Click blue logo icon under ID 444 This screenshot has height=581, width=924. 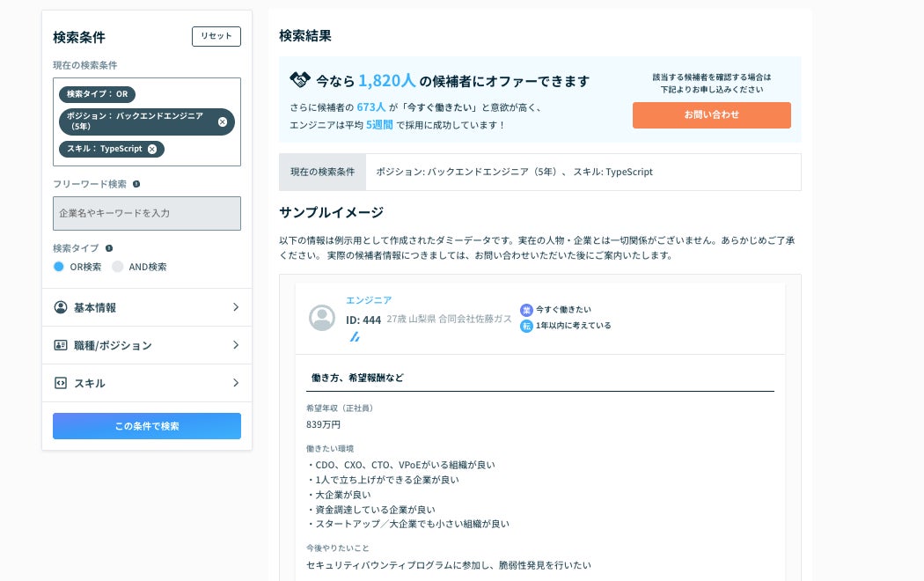pyautogui.click(x=355, y=336)
